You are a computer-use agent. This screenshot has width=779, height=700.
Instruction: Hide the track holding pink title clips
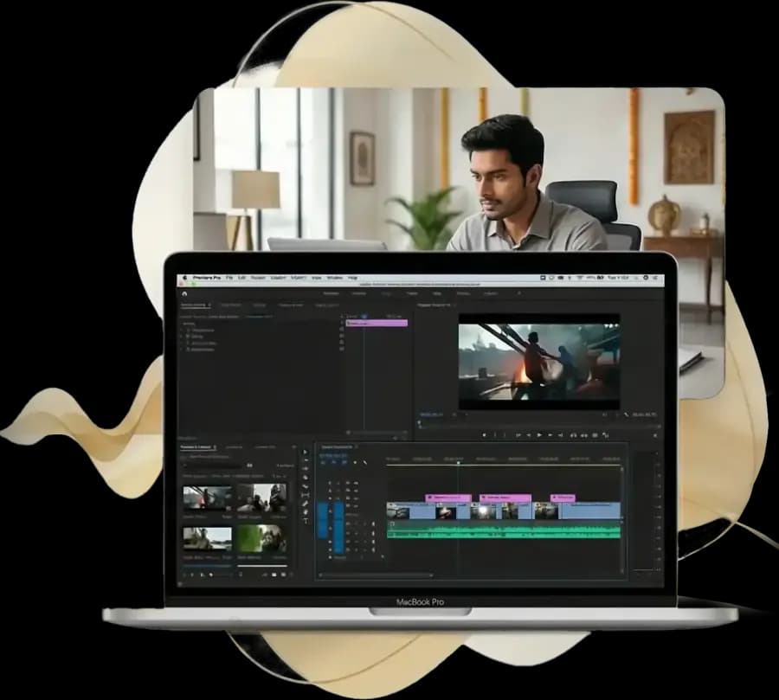point(356,498)
